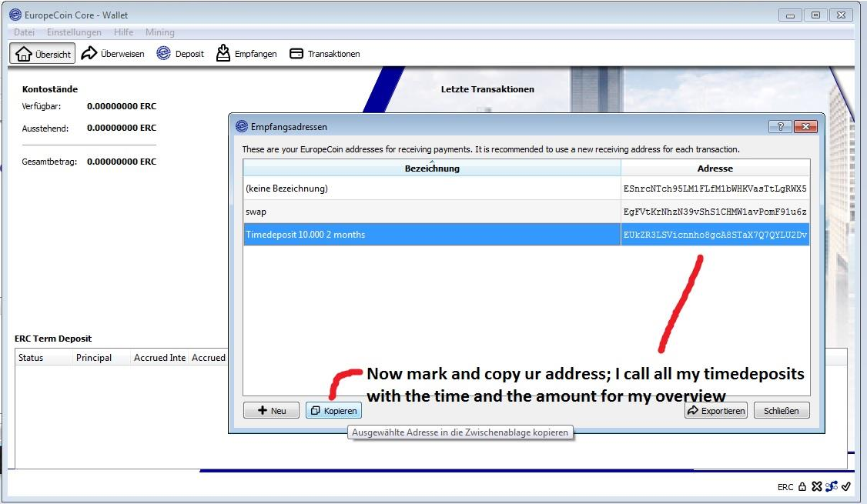The image size is (867, 504).
Task: Click address EgFVtKrNhzN39vShS1CHMW1avPomF91u6z
Action: [x=715, y=212]
